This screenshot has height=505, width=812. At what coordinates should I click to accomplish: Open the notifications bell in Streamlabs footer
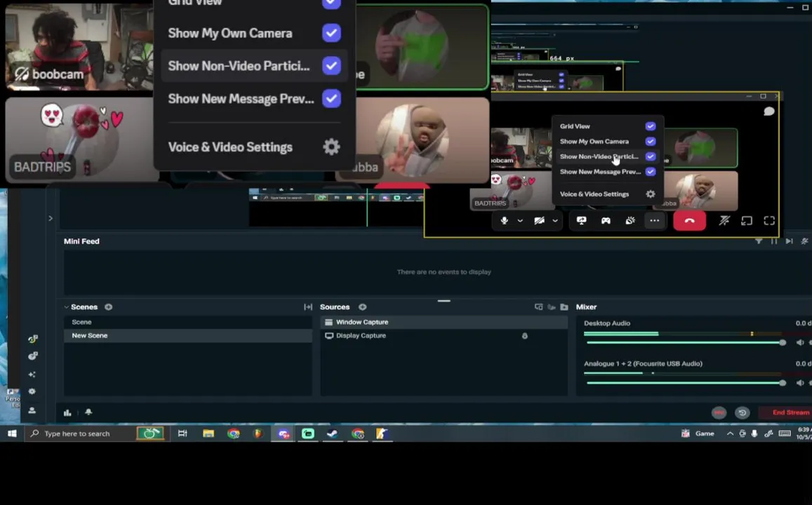pyautogui.click(x=88, y=412)
